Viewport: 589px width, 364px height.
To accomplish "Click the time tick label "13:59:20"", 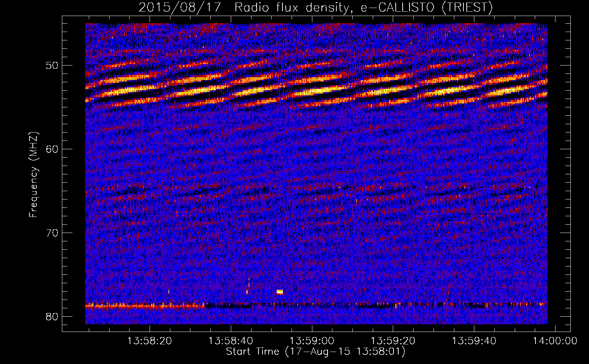I will 393,341.
